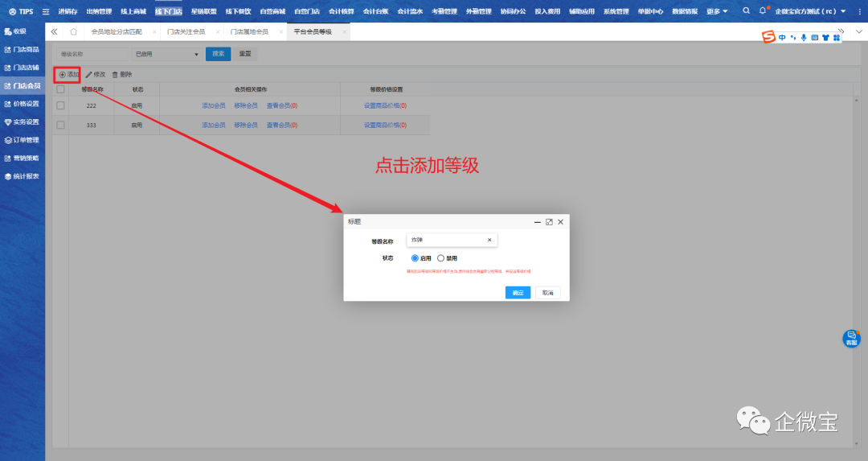Open the search magnifier in top bar
Screen dimensions: 868x461
(746, 11)
